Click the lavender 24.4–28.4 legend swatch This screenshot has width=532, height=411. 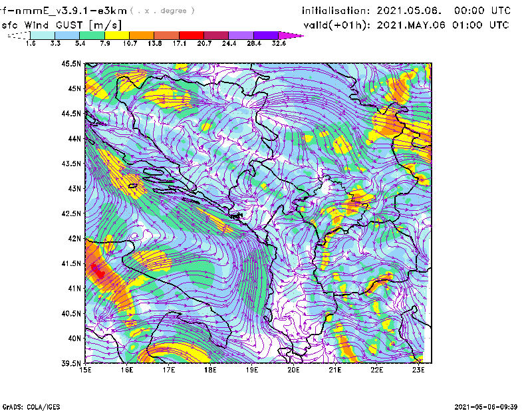241,35
